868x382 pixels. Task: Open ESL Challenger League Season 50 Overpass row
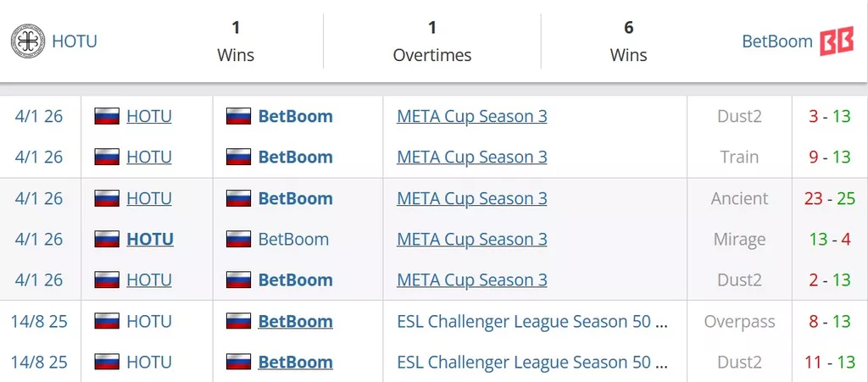532,322
